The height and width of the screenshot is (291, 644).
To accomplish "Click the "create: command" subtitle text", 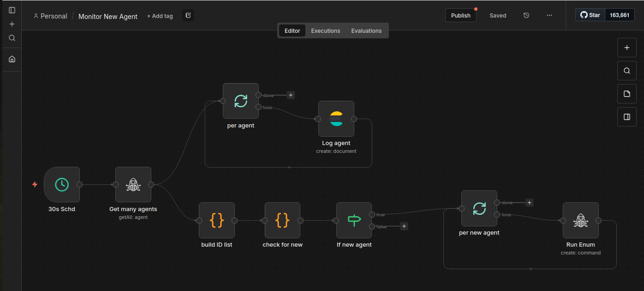I will pyautogui.click(x=581, y=253).
